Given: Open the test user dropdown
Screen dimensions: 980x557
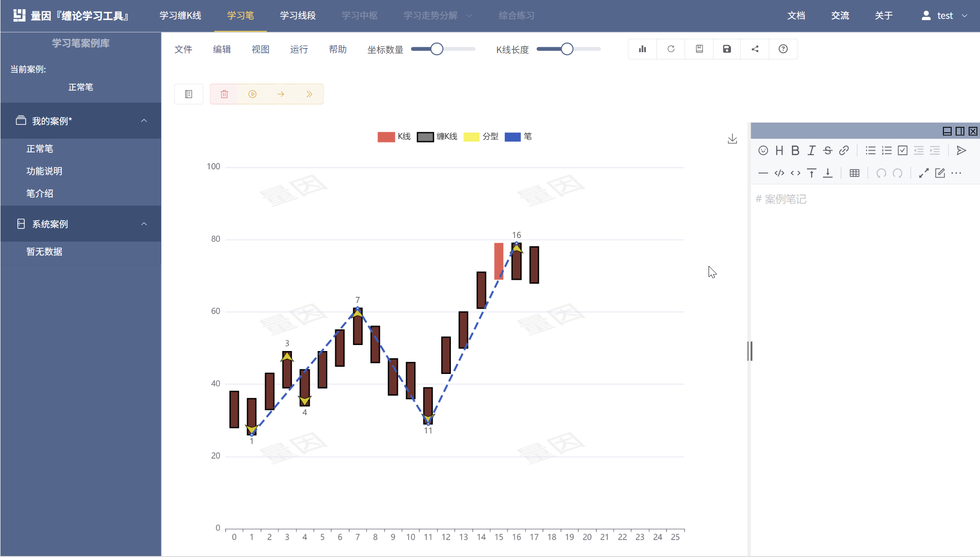Looking at the screenshot, I should point(945,16).
